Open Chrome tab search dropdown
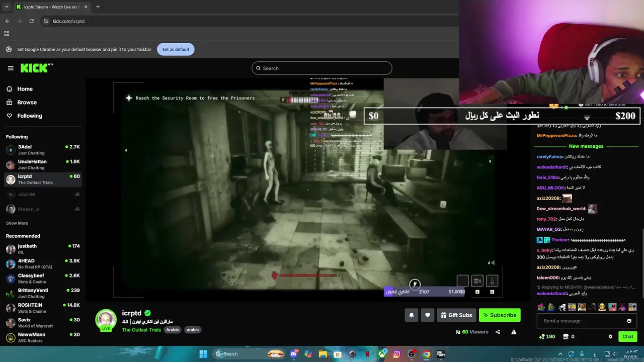The width and height of the screenshot is (644, 362). point(6,7)
